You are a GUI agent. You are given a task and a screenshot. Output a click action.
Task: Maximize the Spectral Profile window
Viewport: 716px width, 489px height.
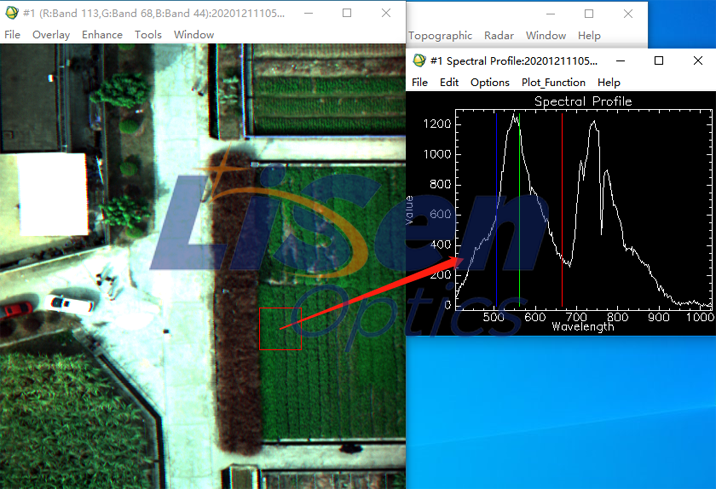pos(658,60)
